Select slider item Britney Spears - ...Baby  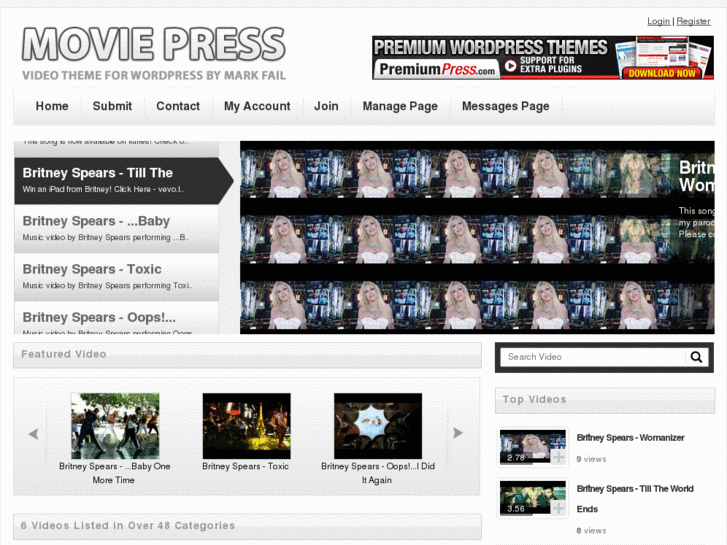pos(117,229)
